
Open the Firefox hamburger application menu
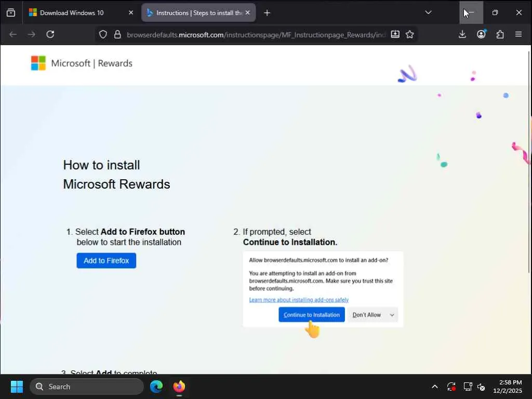pyautogui.click(x=518, y=34)
